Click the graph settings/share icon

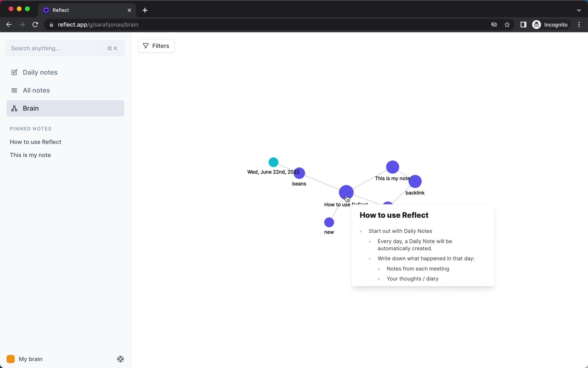pyautogui.click(x=120, y=359)
